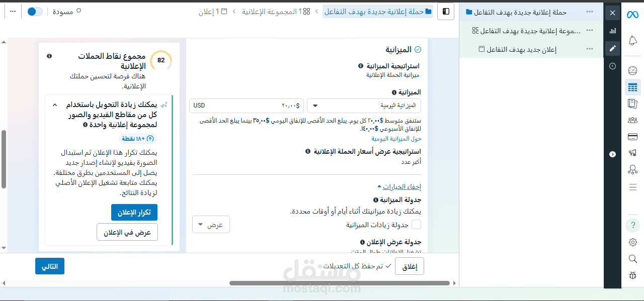The image size is (644, 301).
Task: Click the تكرار الإعلان button
Action: (x=134, y=213)
